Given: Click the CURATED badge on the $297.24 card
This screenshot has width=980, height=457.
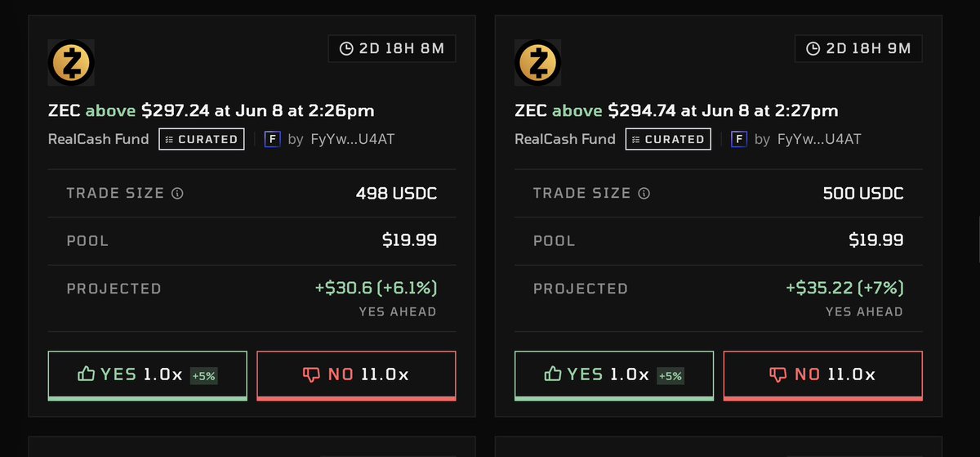Looking at the screenshot, I should click(201, 139).
